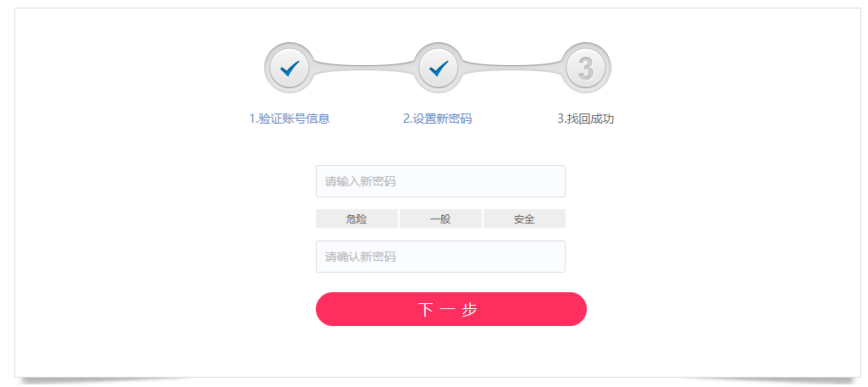Viewport: 868px width, 387px height.
Task: Click the 一般 strength indicator
Action: (x=440, y=218)
